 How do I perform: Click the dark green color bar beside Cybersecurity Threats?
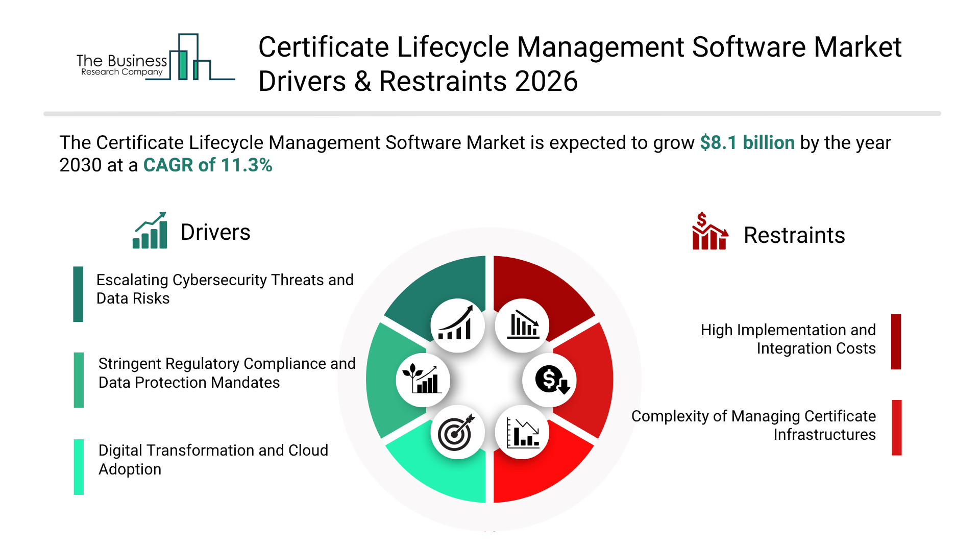(78, 294)
